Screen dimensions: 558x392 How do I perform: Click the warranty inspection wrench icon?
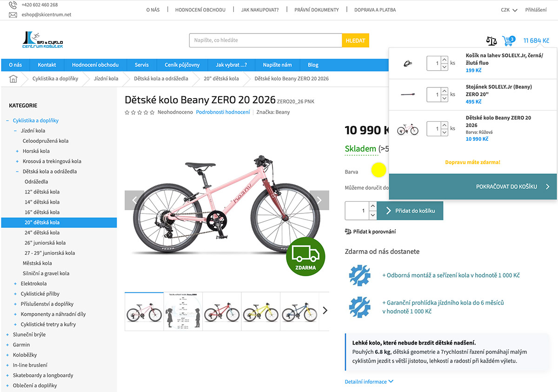(x=359, y=307)
